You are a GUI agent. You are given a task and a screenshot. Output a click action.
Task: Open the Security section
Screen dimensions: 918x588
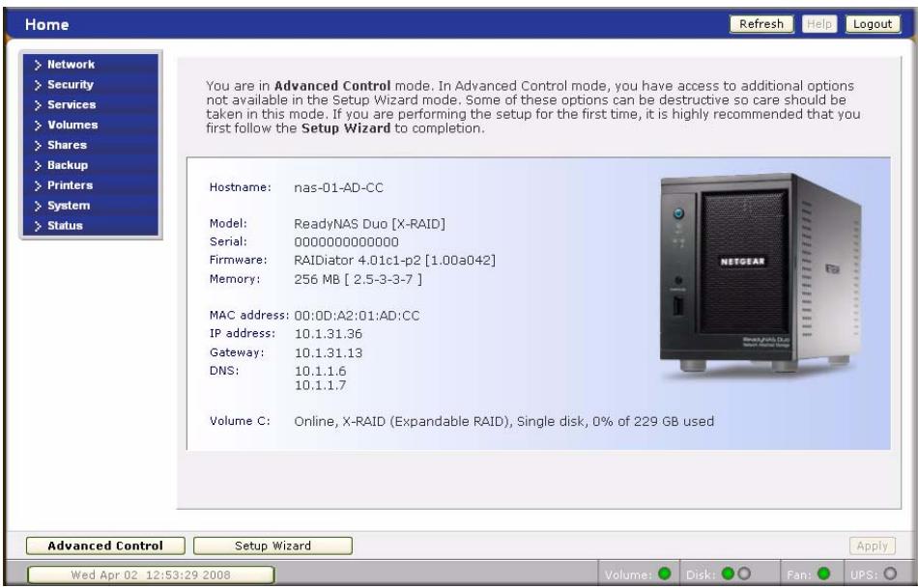(71, 85)
